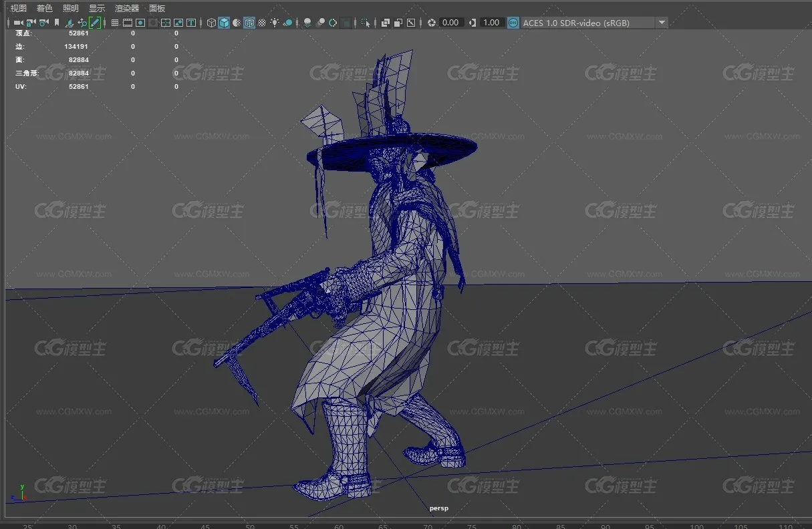Click the Image Plane icon

[70, 23]
